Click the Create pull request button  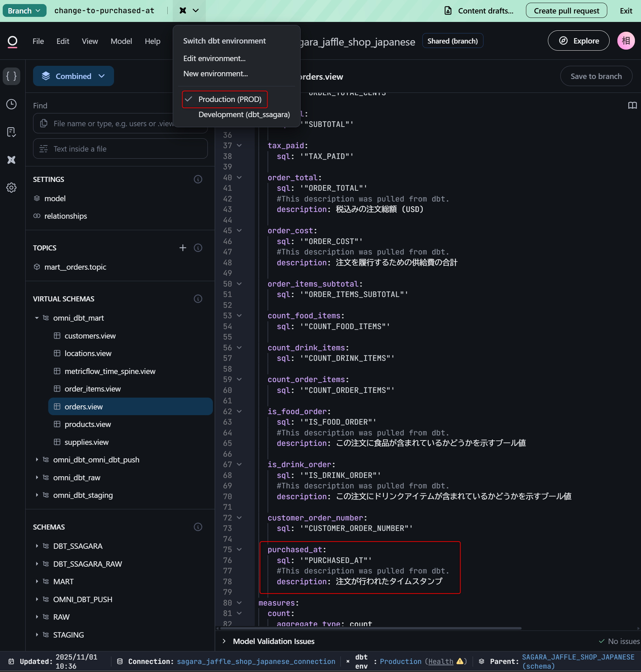[x=566, y=10]
